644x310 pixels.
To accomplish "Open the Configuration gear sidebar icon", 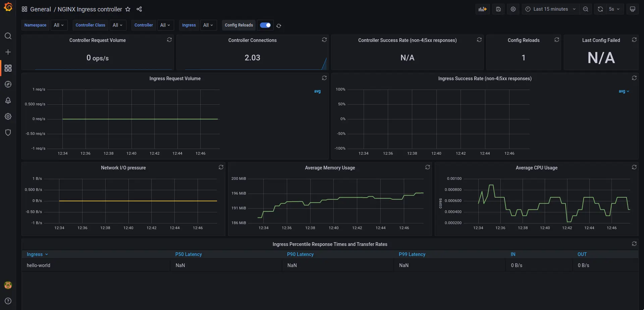I will click(x=8, y=116).
